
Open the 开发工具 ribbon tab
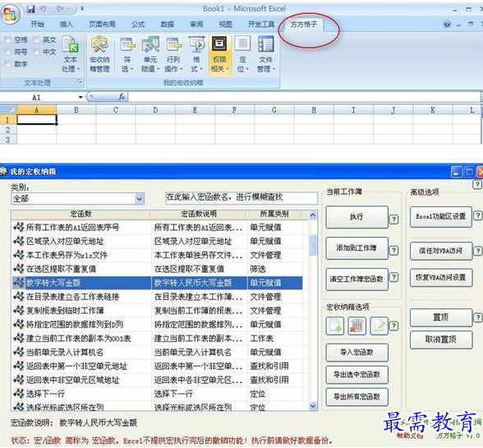(261, 25)
